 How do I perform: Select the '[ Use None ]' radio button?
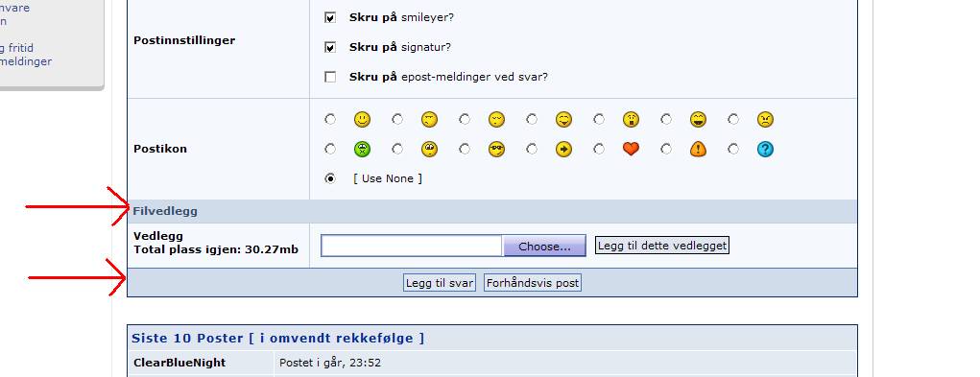tap(330, 179)
